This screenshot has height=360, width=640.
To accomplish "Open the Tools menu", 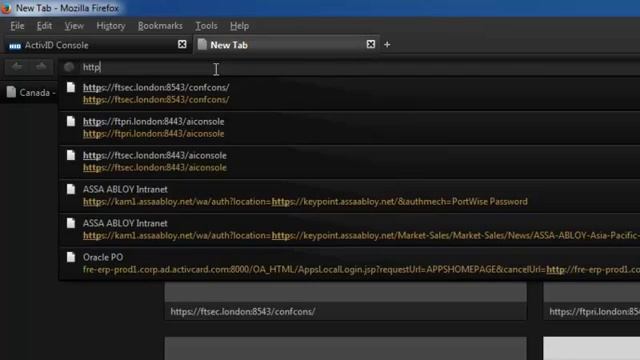I will coord(206,26).
